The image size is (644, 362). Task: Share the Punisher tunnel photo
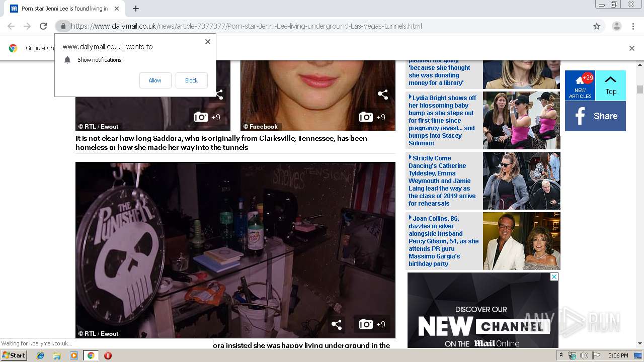(x=337, y=324)
